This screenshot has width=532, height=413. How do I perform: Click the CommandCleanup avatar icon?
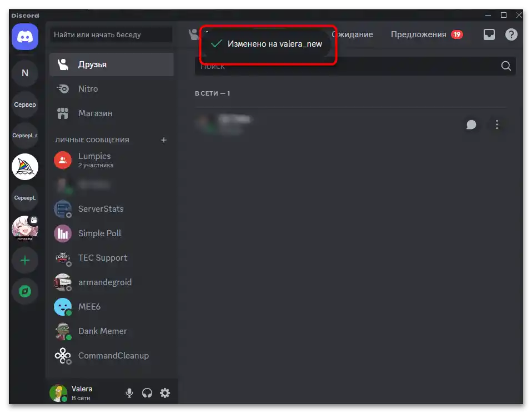[x=63, y=356]
